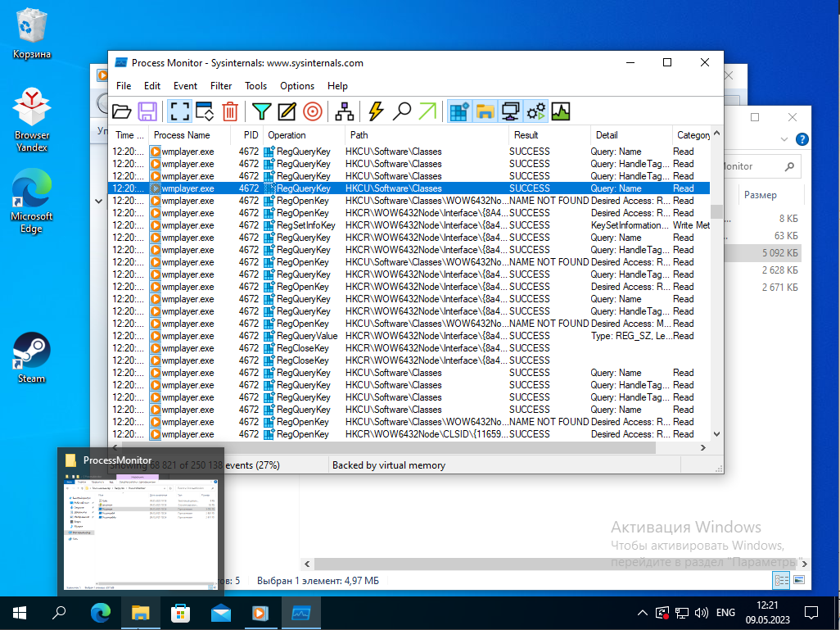This screenshot has width=840, height=630.
Task: Toggle Show Network Activity filter
Action: tap(509, 111)
